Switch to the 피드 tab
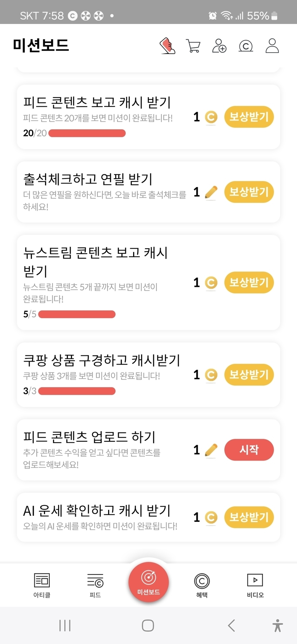Screen dimensions: 297x644 pyautogui.click(x=95, y=585)
